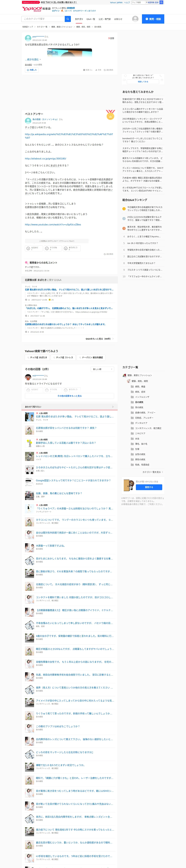186x868 pixels.
Task: Toggle the 共感した button
Action: tap(32, 70)
